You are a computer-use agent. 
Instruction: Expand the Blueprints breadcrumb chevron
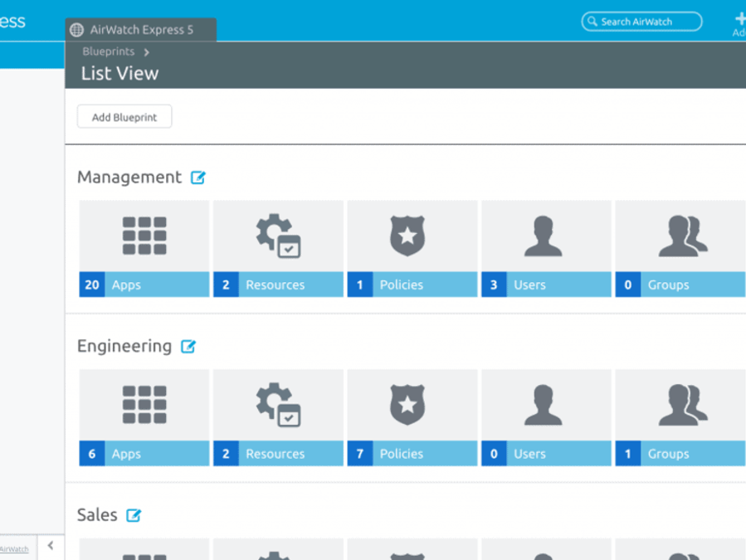tap(146, 51)
